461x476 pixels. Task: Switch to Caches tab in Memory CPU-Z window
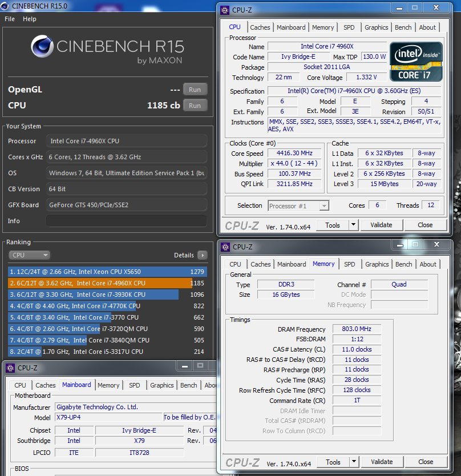tap(261, 264)
